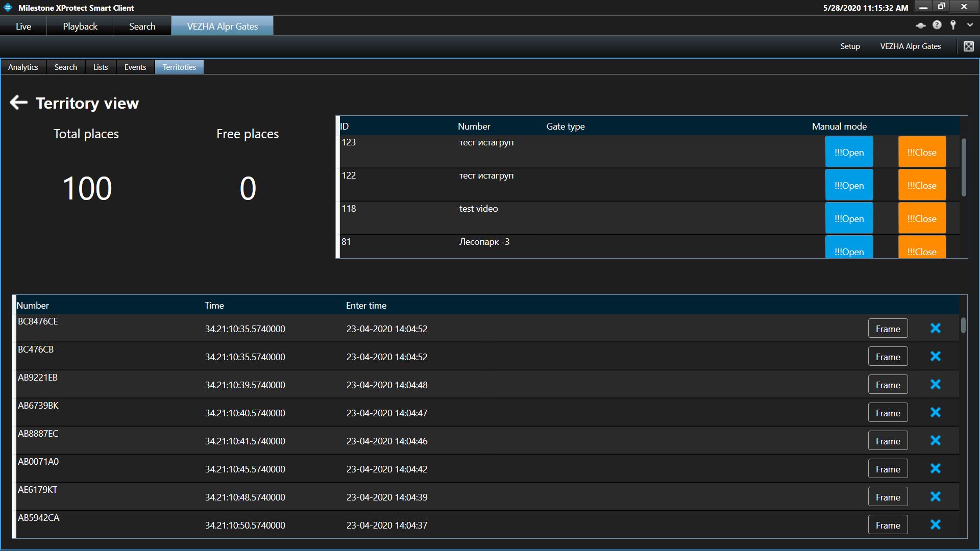
Task: Click gate name Лесопарк -3
Action: point(484,241)
